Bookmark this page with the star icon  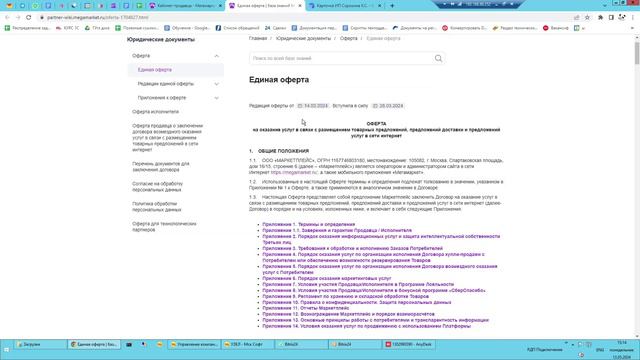(x=587, y=18)
